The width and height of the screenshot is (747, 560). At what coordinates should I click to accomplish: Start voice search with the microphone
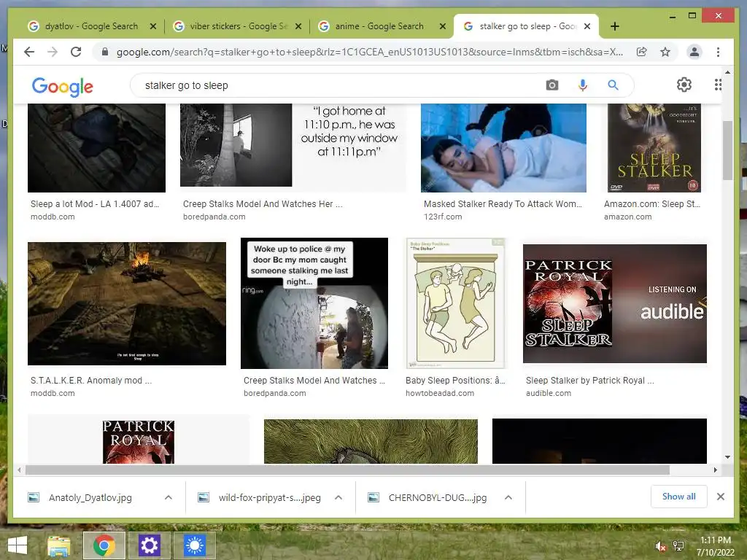tap(583, 85)
